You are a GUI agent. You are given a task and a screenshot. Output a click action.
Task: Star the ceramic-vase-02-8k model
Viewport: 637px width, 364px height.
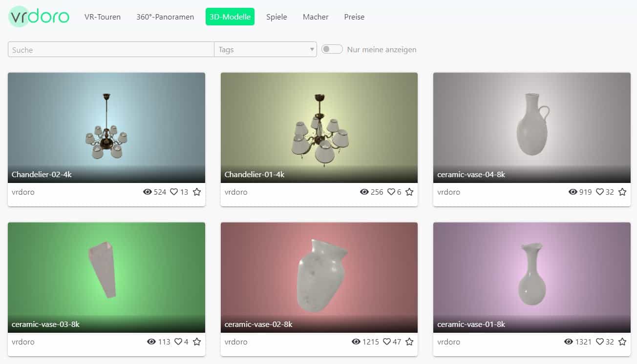click(409, 342)
